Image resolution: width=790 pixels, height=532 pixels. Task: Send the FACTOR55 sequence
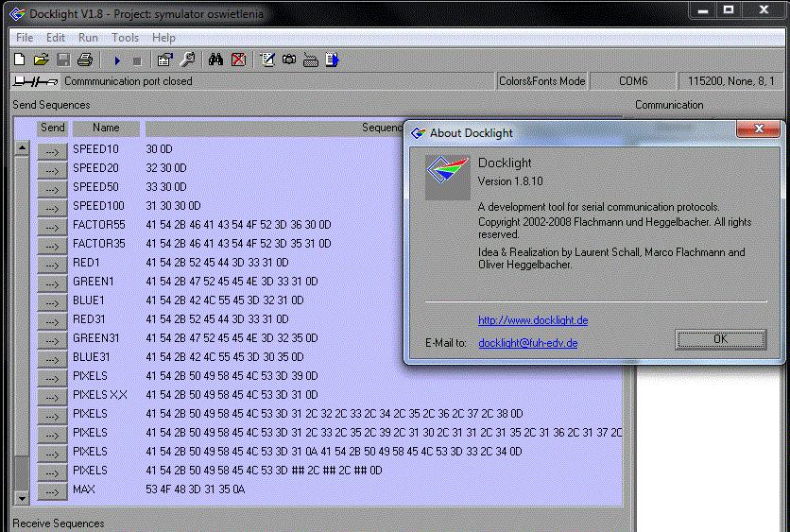point(52,227)
